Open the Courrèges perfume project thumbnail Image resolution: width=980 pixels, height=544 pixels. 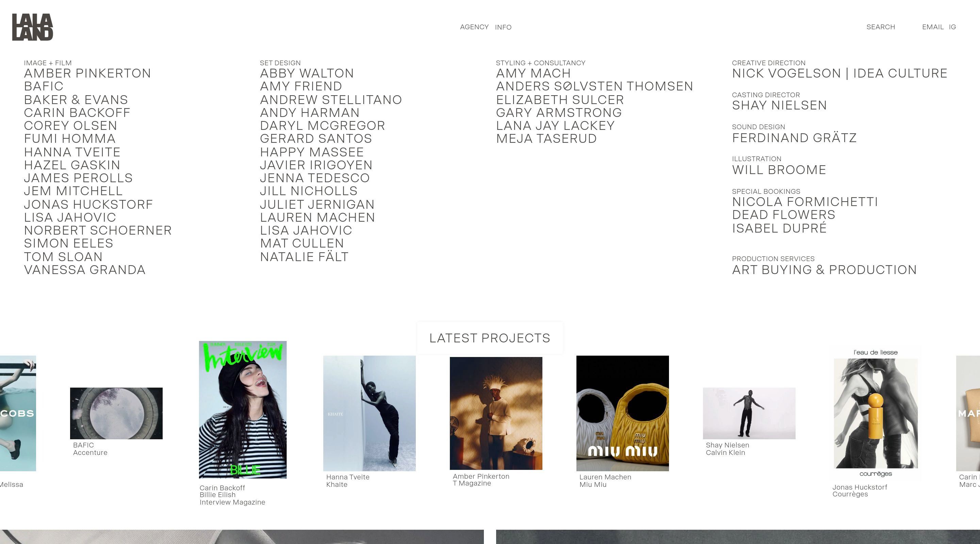pyautogui.click(x=876, y=413)
